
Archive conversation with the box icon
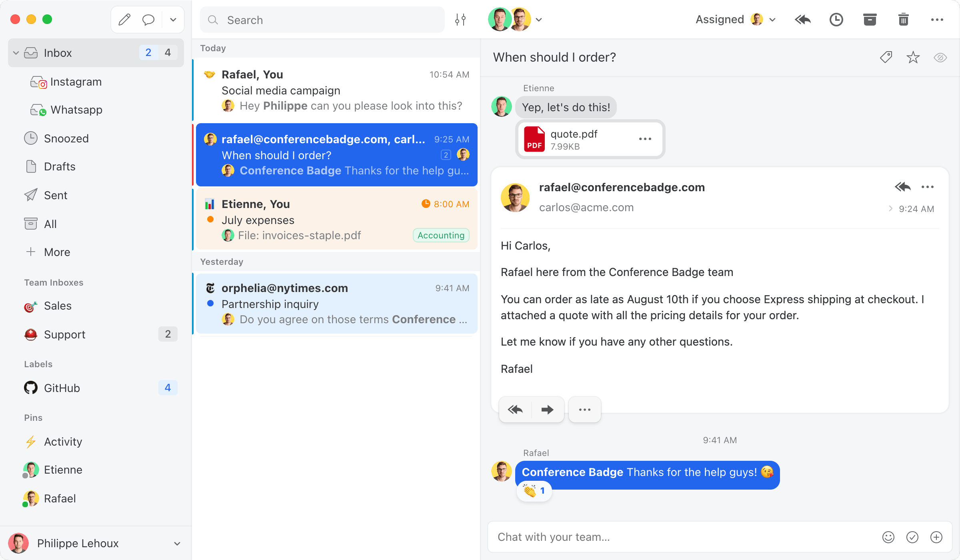(x=870, y=20)
